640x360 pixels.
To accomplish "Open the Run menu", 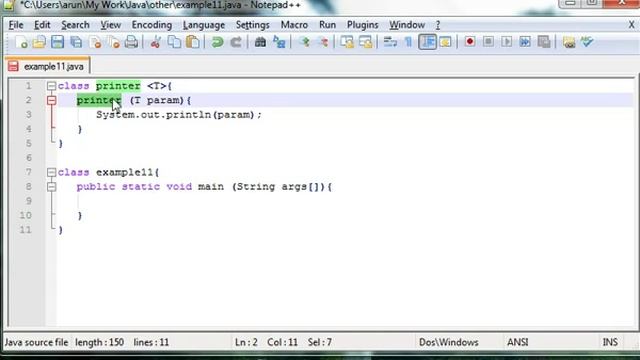I will click(327, 25).
